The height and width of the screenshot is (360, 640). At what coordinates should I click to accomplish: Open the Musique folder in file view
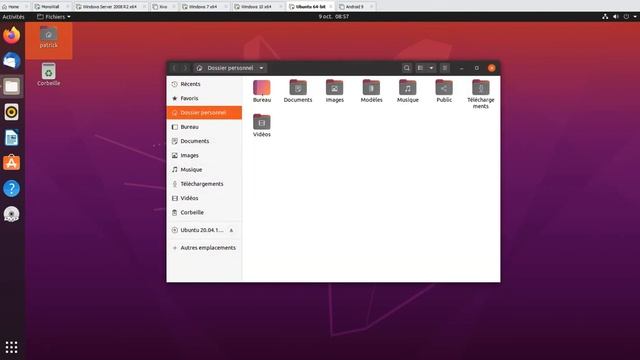(408, 91)
